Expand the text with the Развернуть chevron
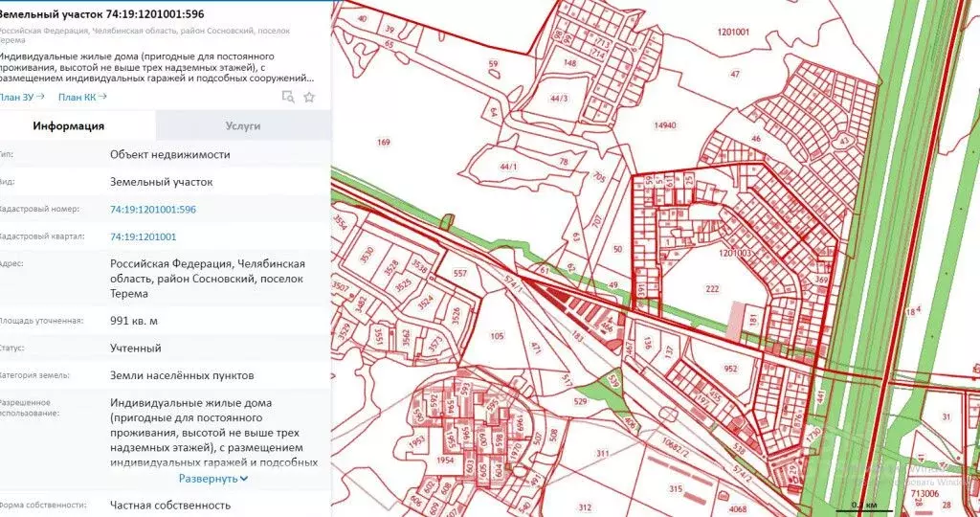 [213, 479]
